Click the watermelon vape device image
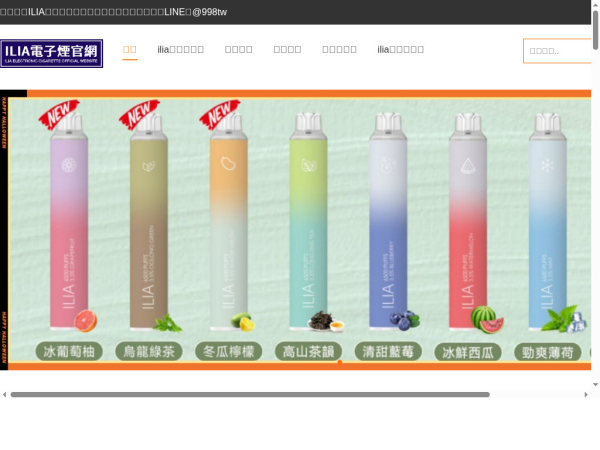 468,222
